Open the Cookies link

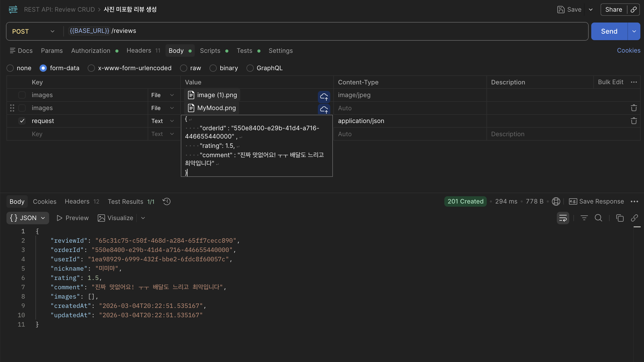pos(628,50)
